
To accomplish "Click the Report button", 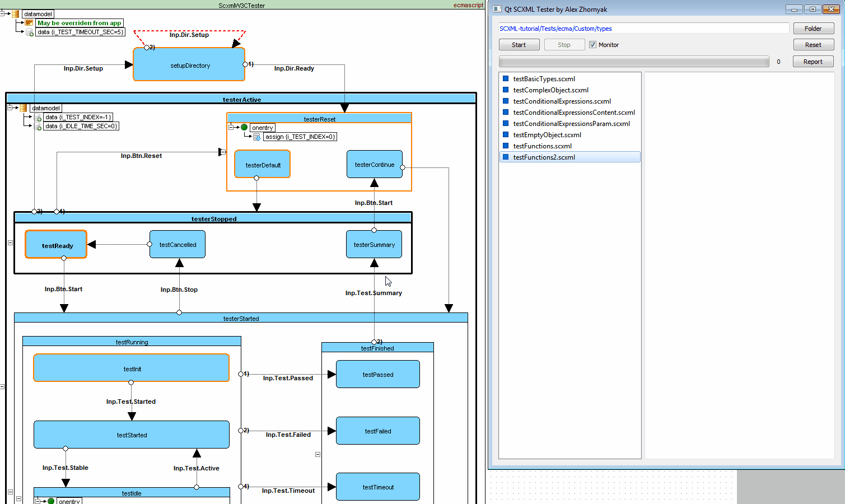I will coord(813,62).
